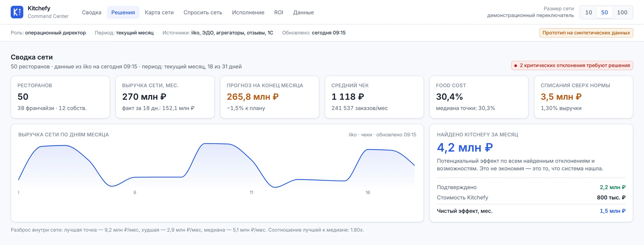Set network size to 10
The width and height of the screenshot is (644, 245).
tap(588, 12)
